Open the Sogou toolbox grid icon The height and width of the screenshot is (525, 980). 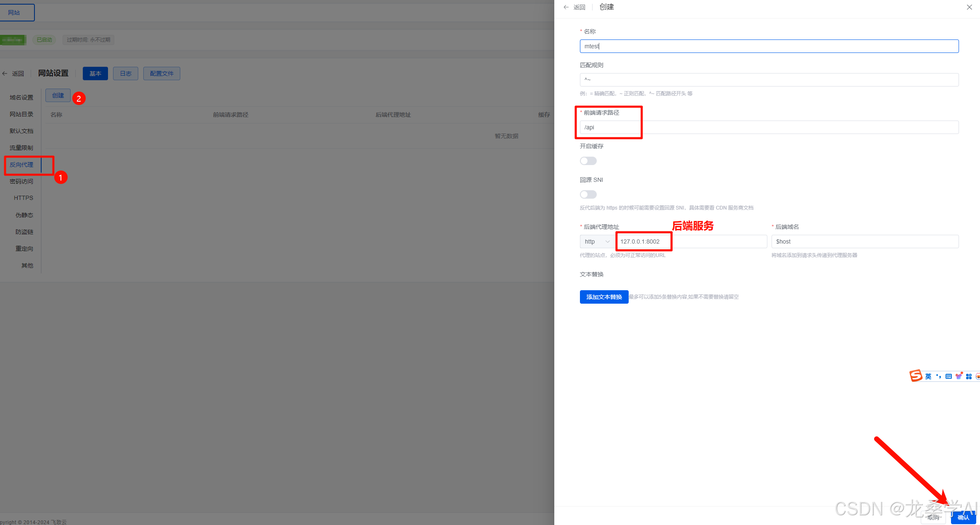tap(969, 376)
